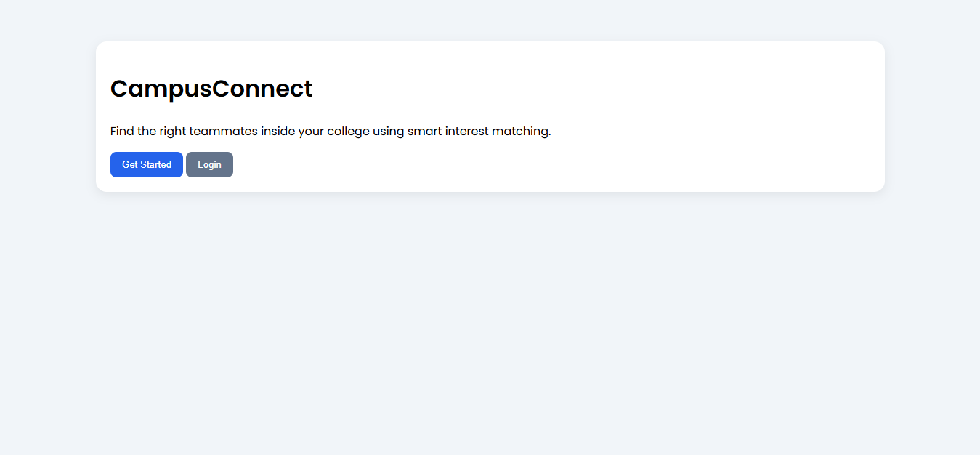
Task: Start signup via Get Started
Action: point(147,164)
